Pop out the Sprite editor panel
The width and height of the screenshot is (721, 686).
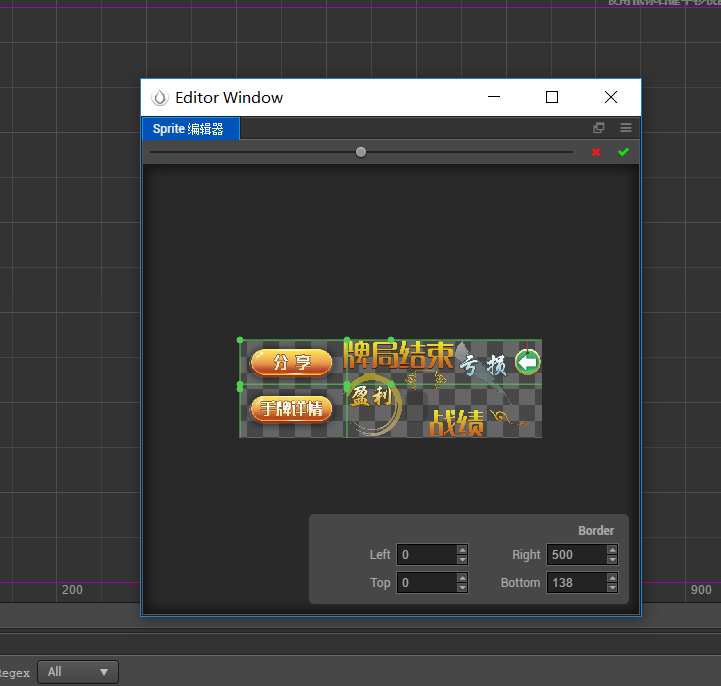click(599, 128)
